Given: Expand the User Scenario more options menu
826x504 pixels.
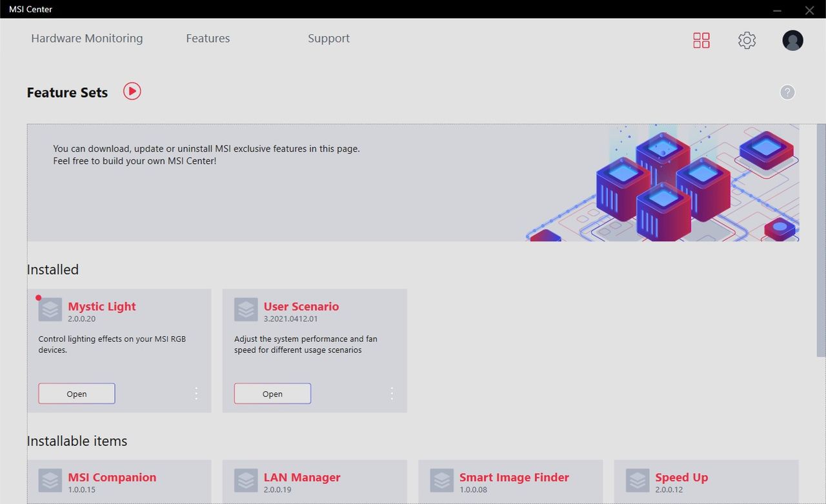Looking at the screenshot, I should click(x=392, y=394).
